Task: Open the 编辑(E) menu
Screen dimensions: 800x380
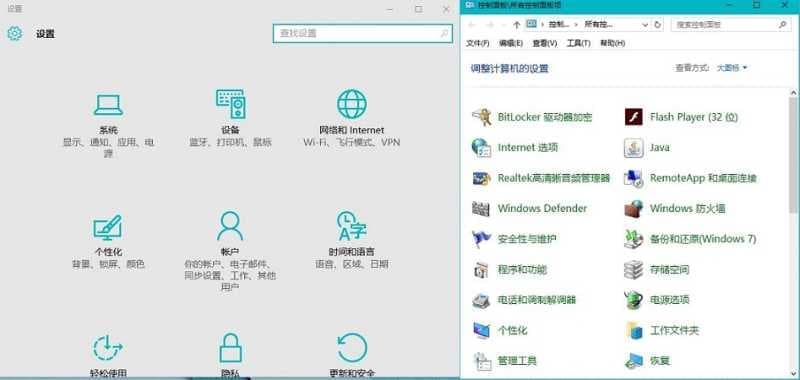Action: 511,43
